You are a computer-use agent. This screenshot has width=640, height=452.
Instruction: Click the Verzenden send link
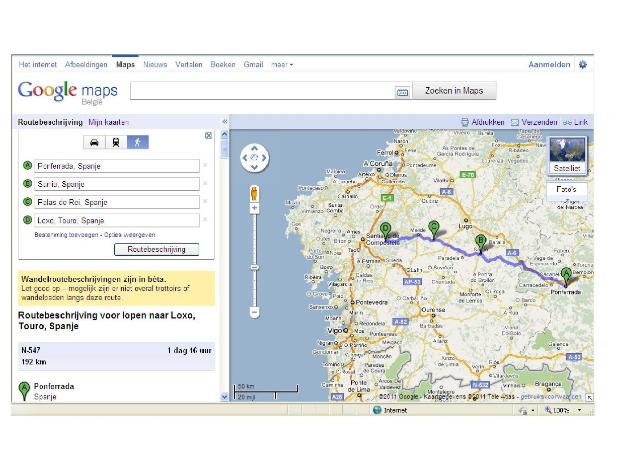[534, 122]
